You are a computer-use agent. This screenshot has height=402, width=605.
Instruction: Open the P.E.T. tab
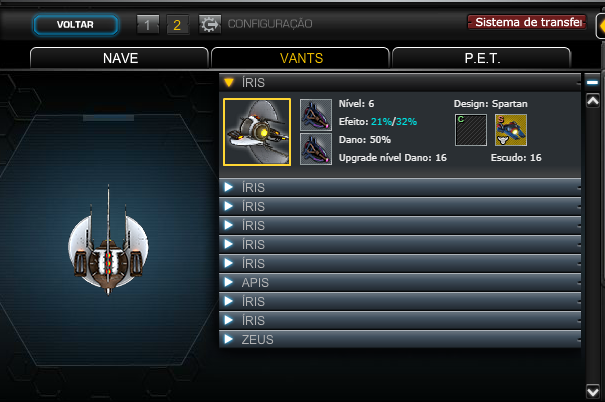coord(482,58)
